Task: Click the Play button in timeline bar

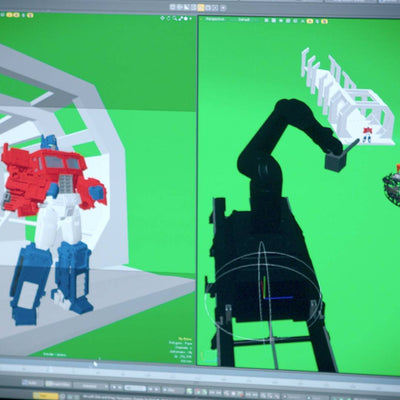Action: tap(173, 390)
